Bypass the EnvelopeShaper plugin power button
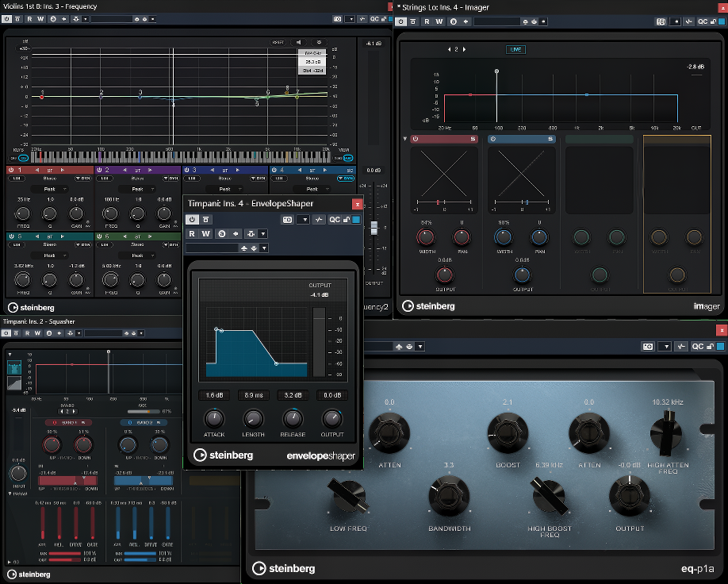Viewport: 728px width, 584px height. [x=192, y=219]
